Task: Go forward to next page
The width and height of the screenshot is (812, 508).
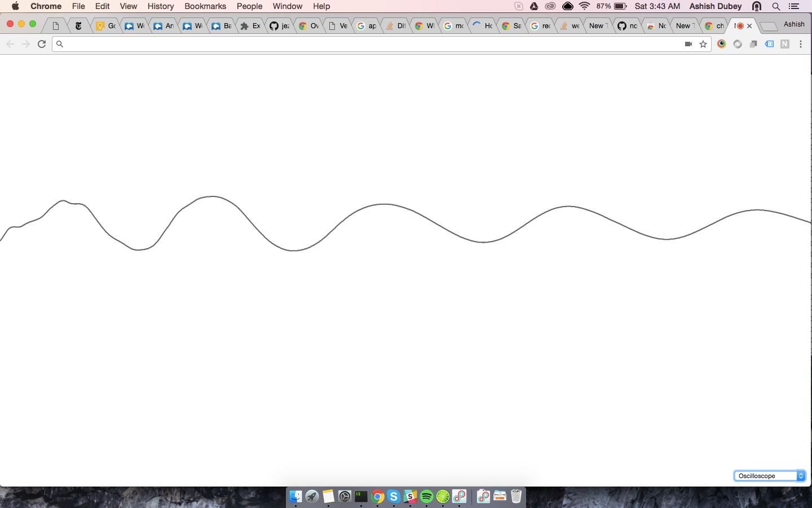Action: point(26,44)
